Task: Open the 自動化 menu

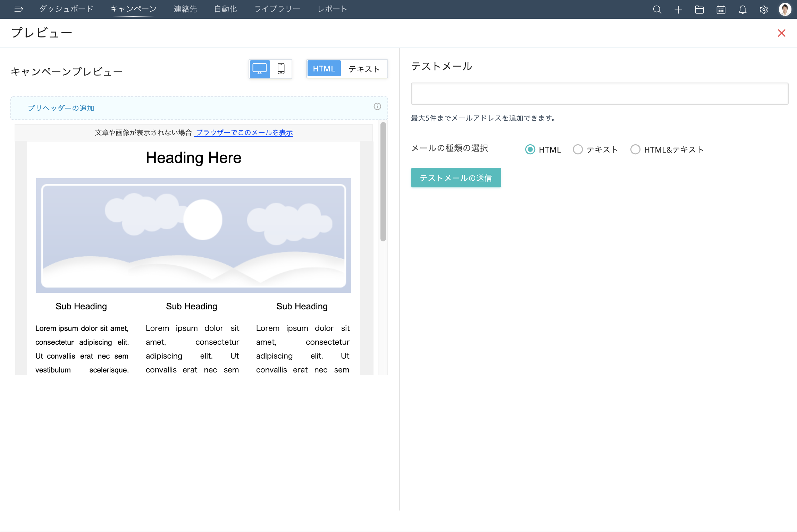Action: [x=225, y=9]
